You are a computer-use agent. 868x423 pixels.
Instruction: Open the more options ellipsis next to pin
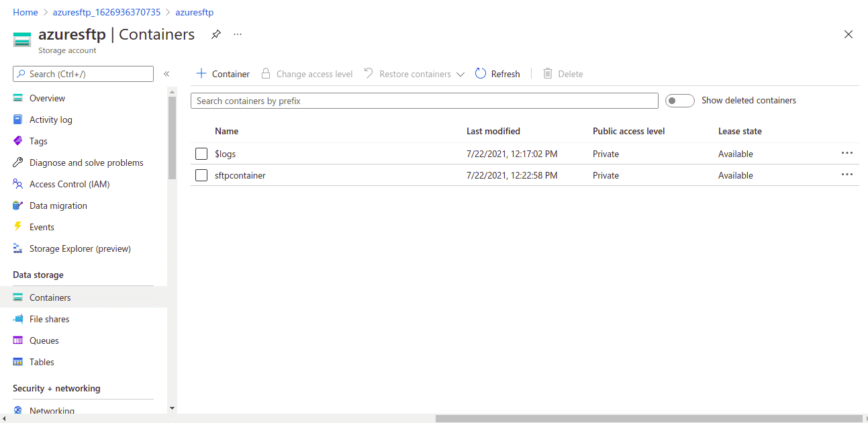pyautogui.click(x=238, y=34)
